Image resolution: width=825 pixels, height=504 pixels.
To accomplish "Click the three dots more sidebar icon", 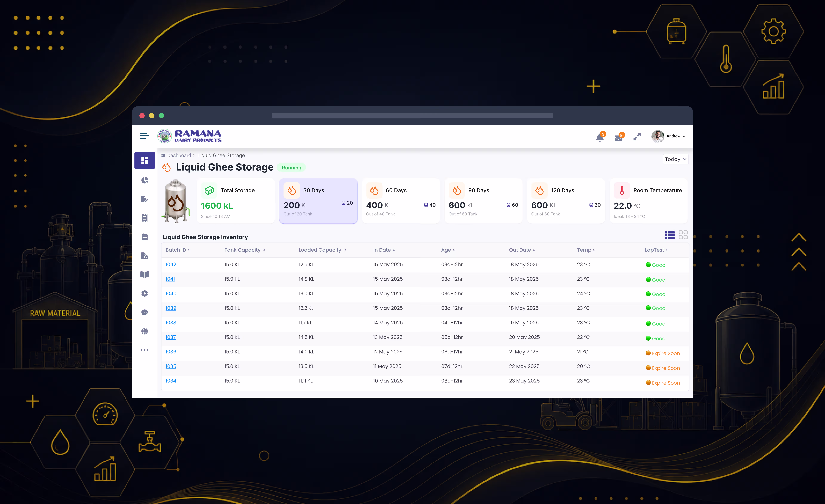I will [145, 350].
